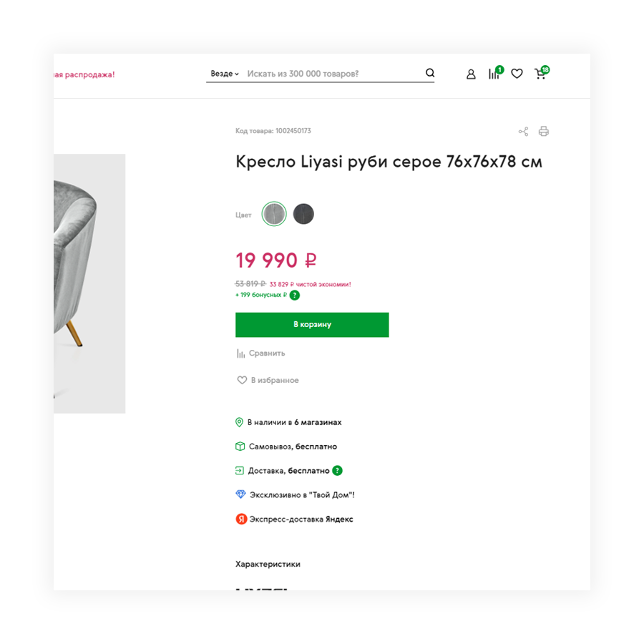644x644 pixels.
Task: Focus the product search input field
Action: 333,74
